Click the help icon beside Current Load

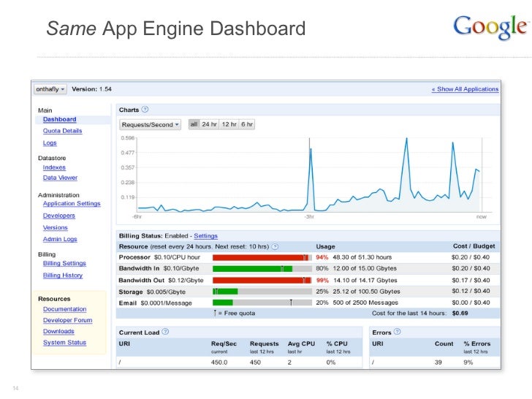point(165,332)
